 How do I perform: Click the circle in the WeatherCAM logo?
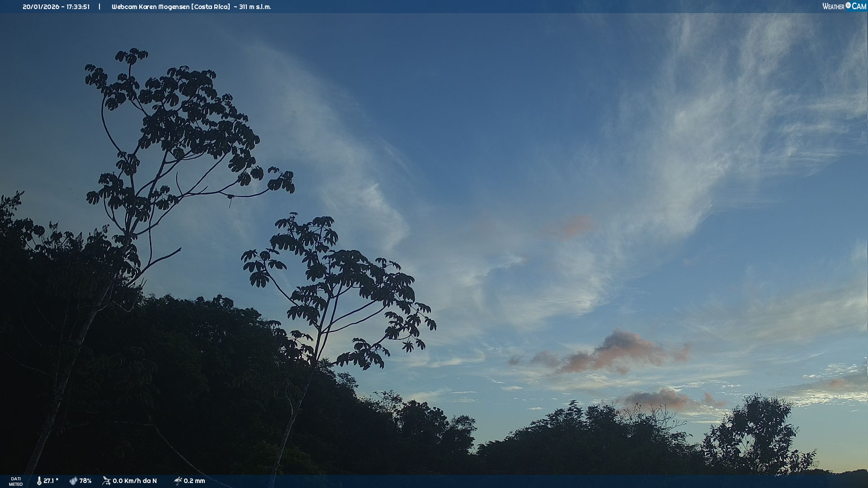pyautogui.click(x=848, y=5)
